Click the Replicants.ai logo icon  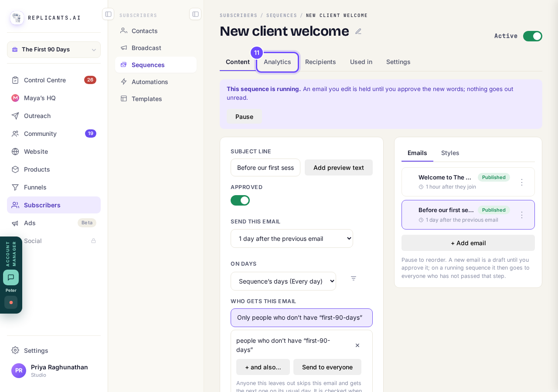tap(17, 18)
